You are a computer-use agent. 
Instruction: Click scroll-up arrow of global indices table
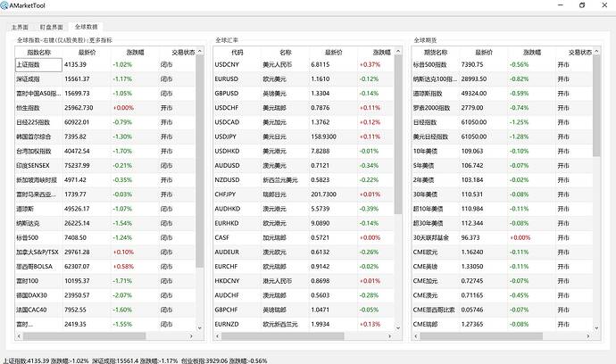(x=200, y=51)
